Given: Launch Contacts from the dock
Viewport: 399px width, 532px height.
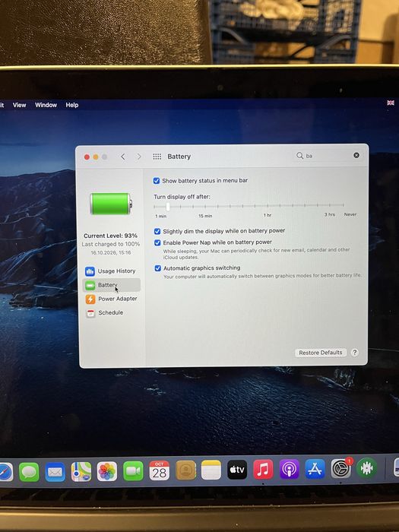Looking at the screenshot, I should pyautogui.click(x=185, y=470).
